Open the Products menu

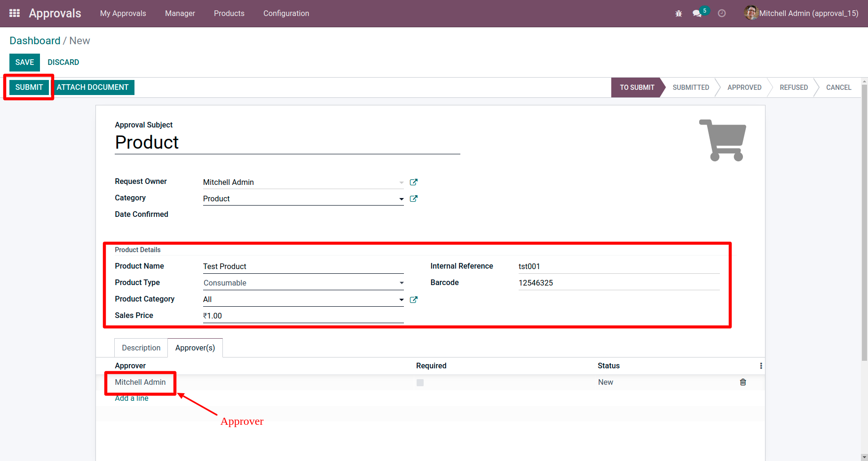(x=229, y=13)
